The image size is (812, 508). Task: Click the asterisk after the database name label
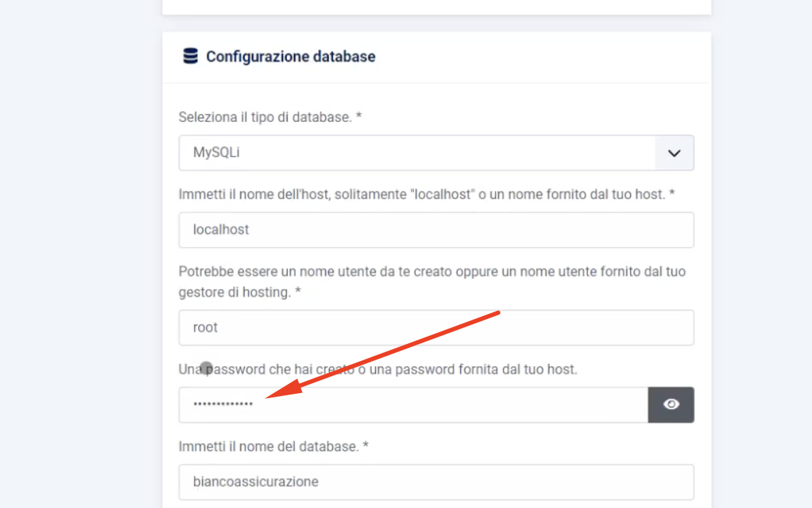point(365,447)
